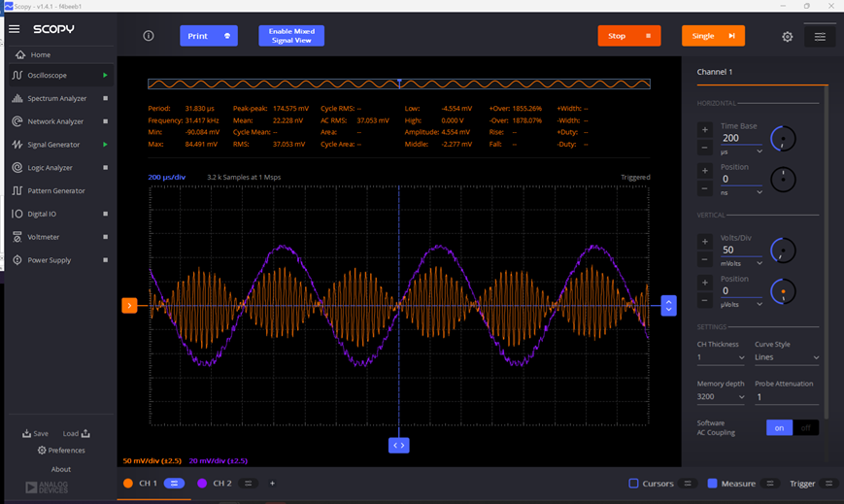Switch to Pattern Generator instrument
The height and width of the screenshot is (504, 844).
(x=56, y=190)
